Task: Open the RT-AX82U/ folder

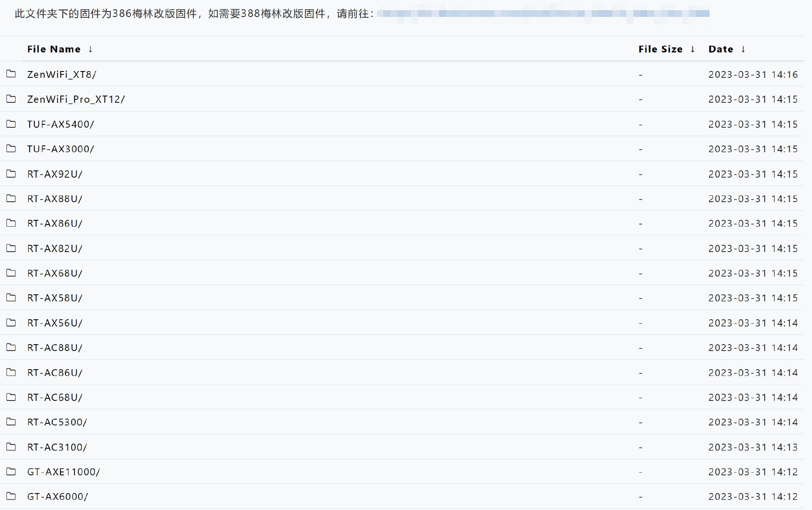Action: pos(55,249)
